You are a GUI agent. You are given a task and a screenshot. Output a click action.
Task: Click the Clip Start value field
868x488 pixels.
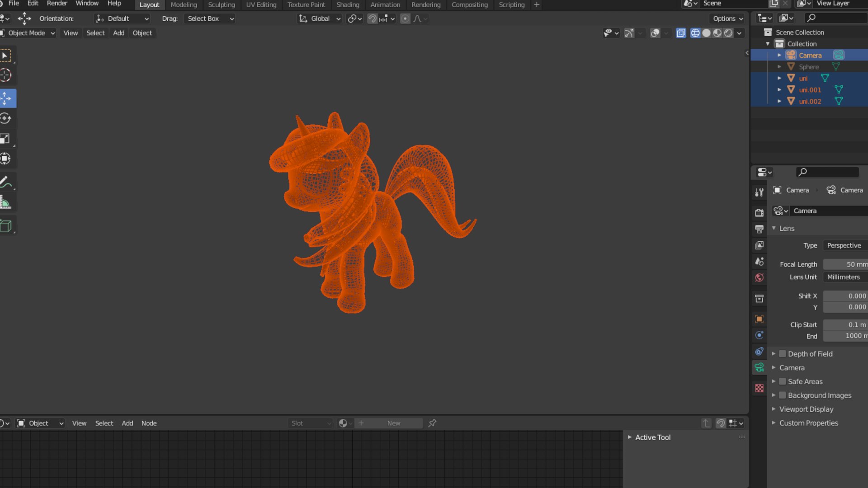845,325
